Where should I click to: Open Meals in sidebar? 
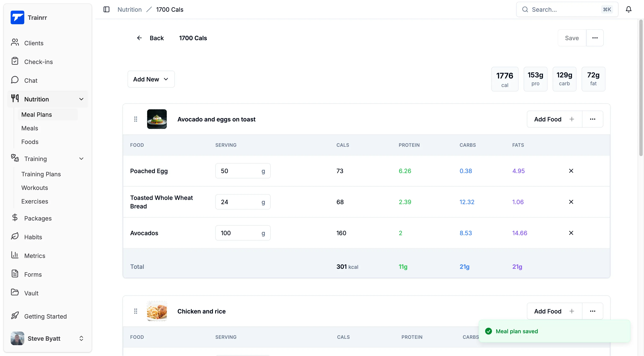[x=30, y=128]
